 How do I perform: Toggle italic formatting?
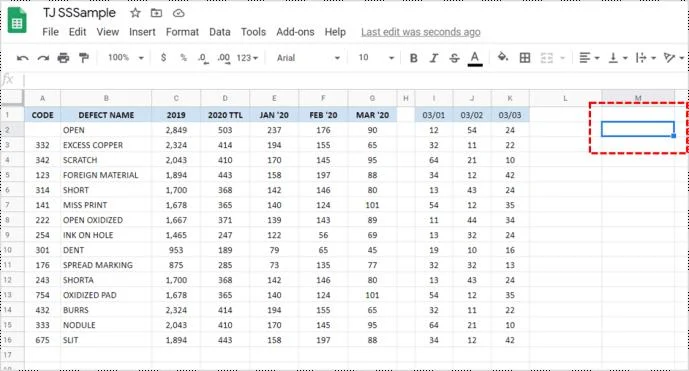pyautogui.click(x=434, y=58)
